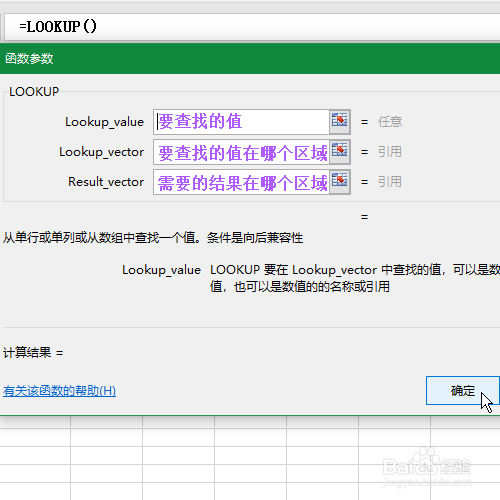Click the 函数参数 dialog title bar
The height and width of the screenshot is (500, 500).
[250, 59]
